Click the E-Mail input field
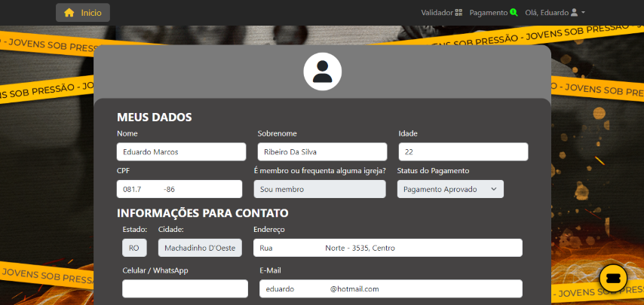 (x=391, y=288)
